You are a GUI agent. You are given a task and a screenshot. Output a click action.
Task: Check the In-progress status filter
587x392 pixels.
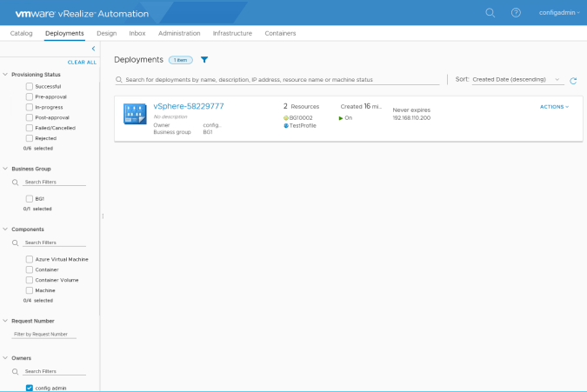click(x=30, y=108)
